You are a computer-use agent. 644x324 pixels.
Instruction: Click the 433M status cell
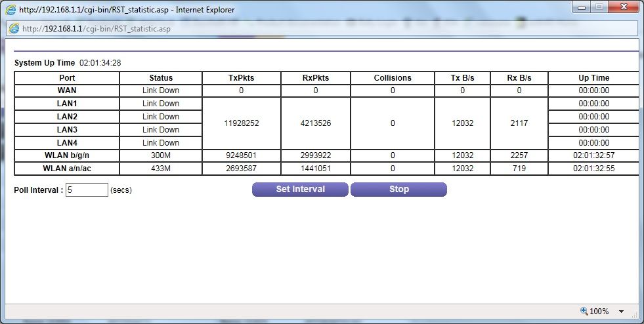pos(161,169)
